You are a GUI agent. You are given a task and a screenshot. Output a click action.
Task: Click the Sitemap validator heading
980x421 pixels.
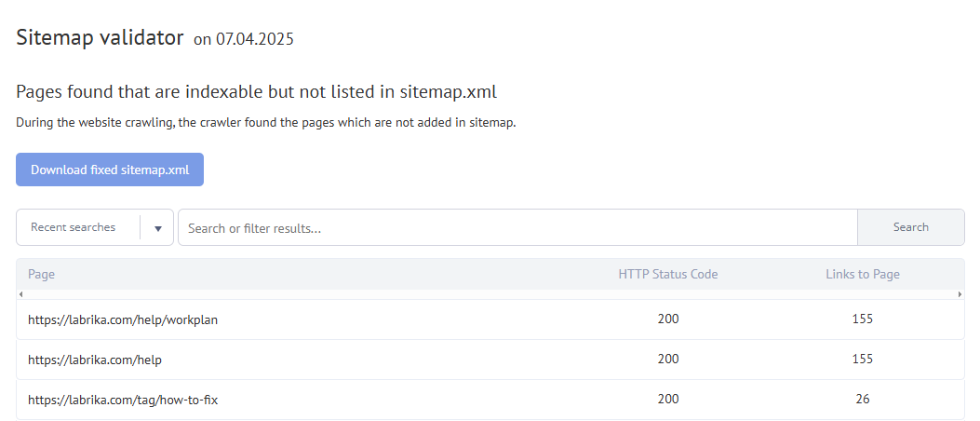(x=100, y=37)
